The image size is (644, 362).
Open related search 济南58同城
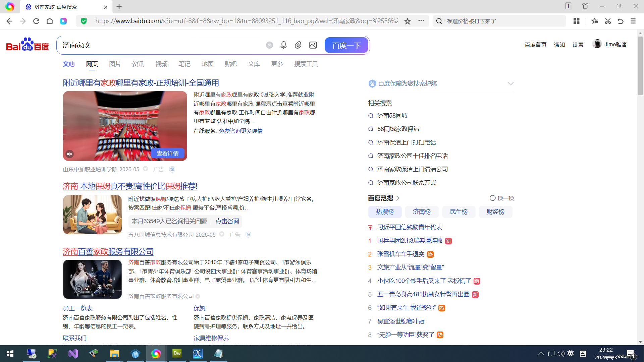click(x=392, y=116)
